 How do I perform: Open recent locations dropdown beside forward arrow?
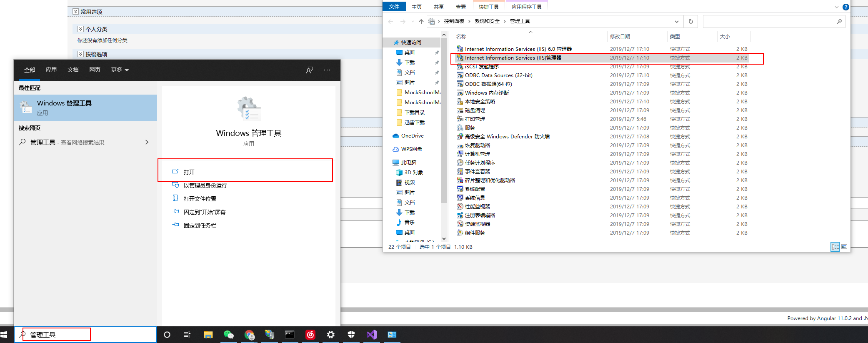[x=413, y=22]
